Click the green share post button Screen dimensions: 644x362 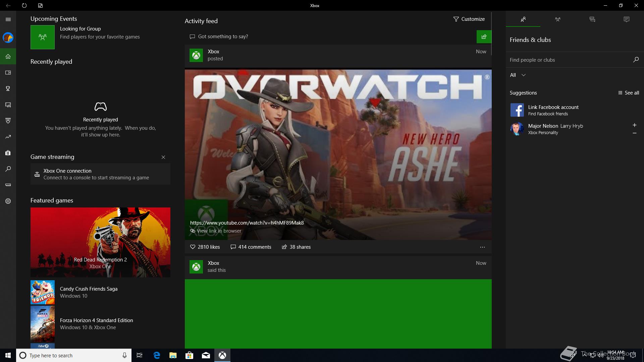(484, 37)
